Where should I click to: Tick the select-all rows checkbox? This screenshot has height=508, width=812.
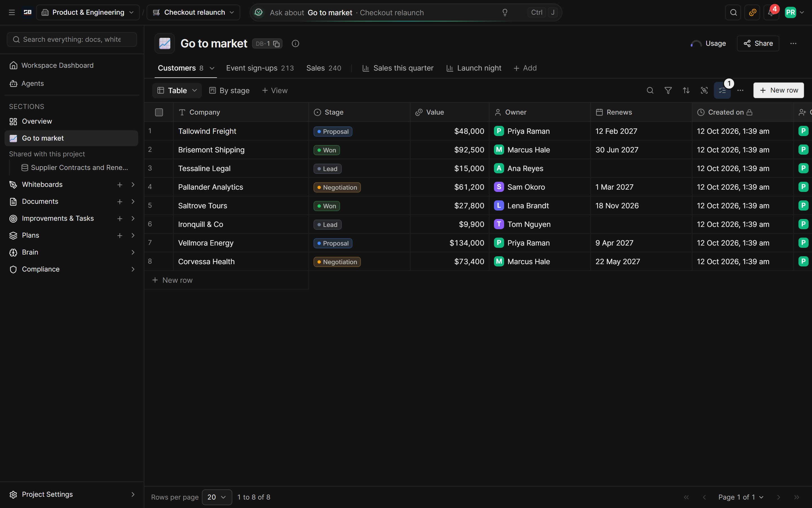click(159, 112)
